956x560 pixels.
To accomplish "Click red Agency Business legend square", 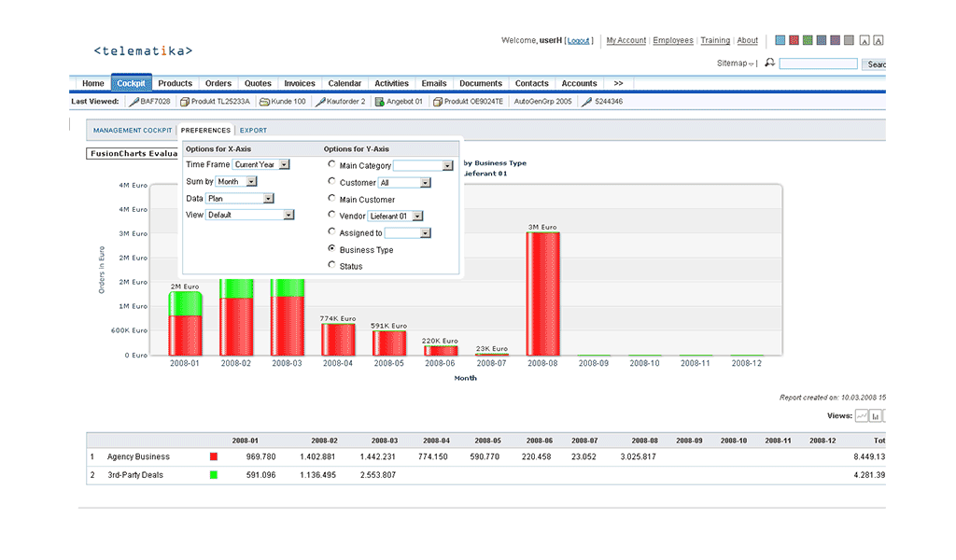I will (214, 456).
